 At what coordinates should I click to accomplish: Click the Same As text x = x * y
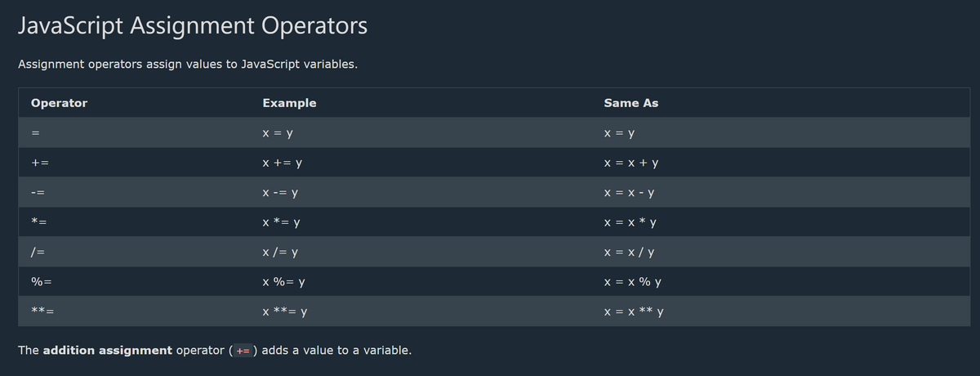[x=630, y=222]
